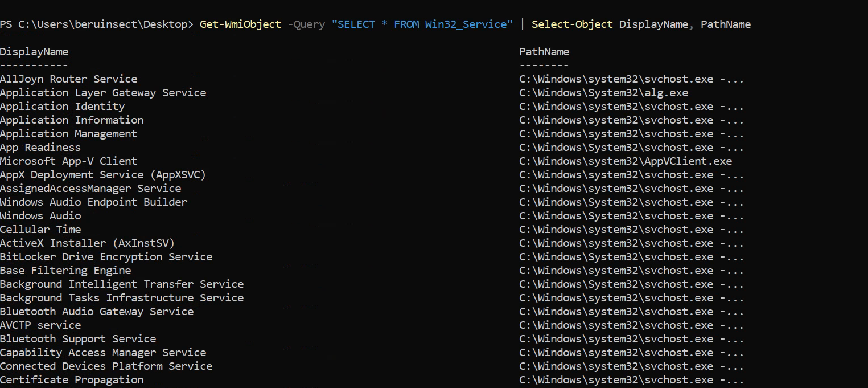Image resolution: width=868 pixels, height=388 pixels.
Task: Click the DisplayName column header
Action: click(34, 52)
